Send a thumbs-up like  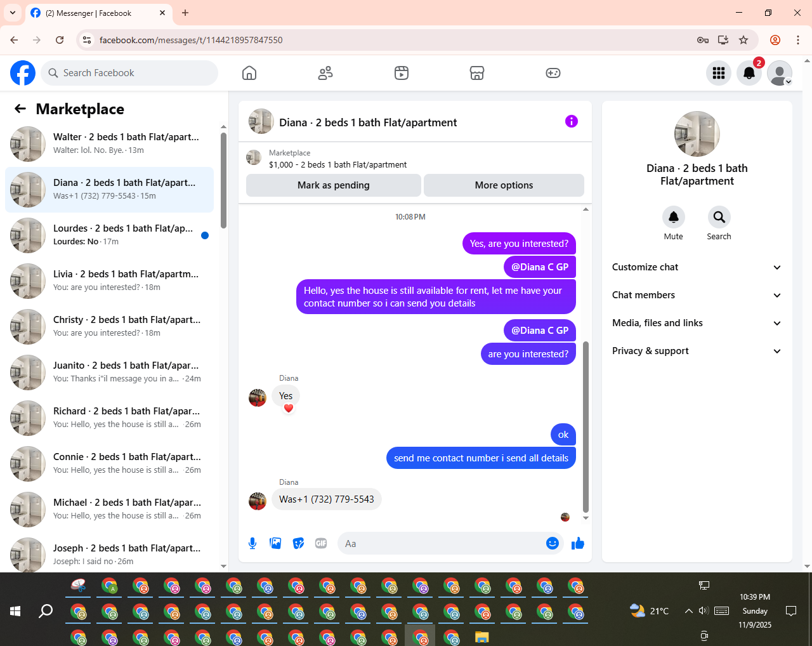(x=578, y=543)
